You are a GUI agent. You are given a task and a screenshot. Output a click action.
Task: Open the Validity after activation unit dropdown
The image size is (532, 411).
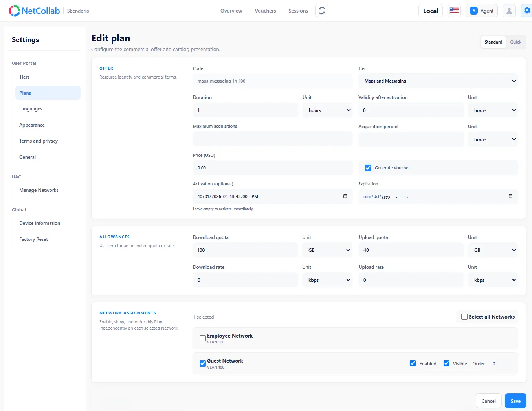493,110
